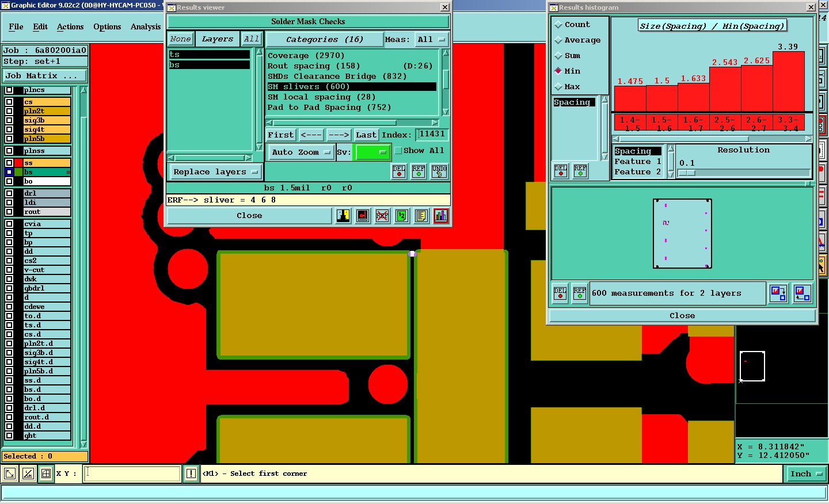
Task: Select SM local spacing (28) category
Action: pos(321,97)
